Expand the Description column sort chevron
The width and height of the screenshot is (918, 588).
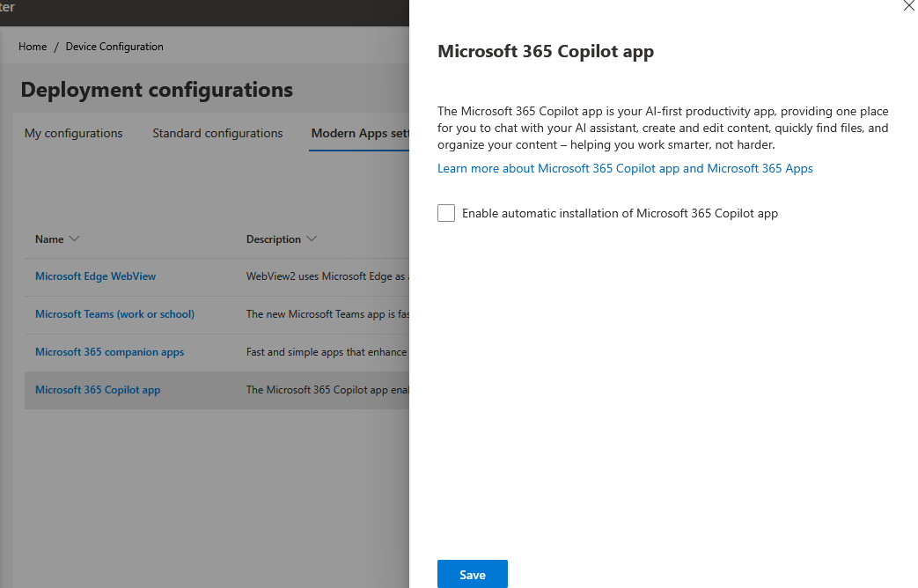coord(312,239)
